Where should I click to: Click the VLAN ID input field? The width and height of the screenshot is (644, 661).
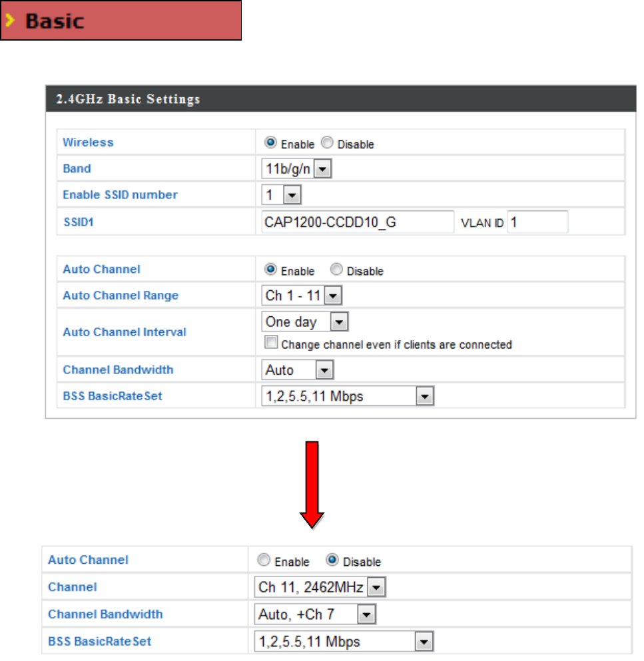[x=537, y=222]
